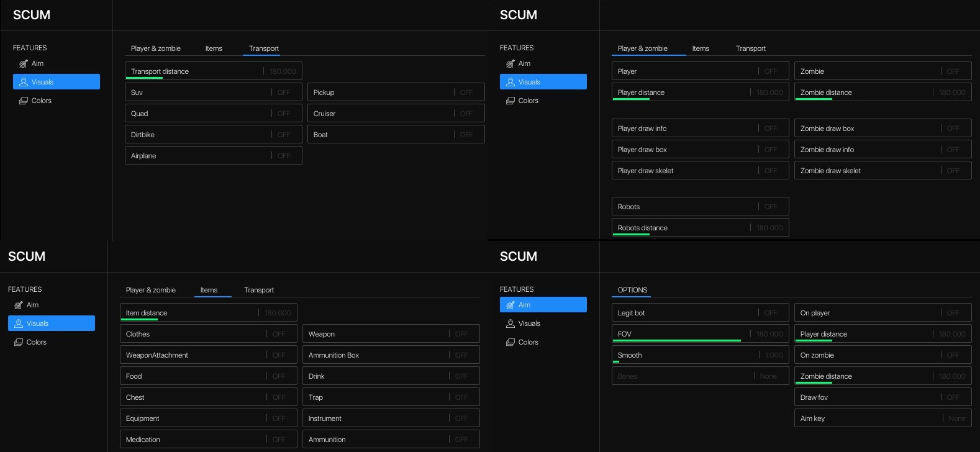Open Aim via its icon in the Items-tab screen
This screenshot has width=980, height=452.
click(x=19, y=305)
